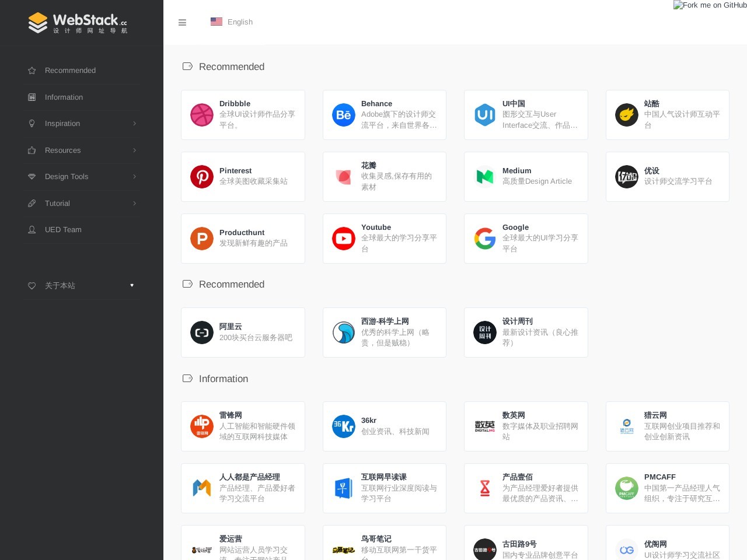Click the 站酷 logo icon
Viewport: 747px width, 560px height.
pyautogui.click(x=627, y=115)
